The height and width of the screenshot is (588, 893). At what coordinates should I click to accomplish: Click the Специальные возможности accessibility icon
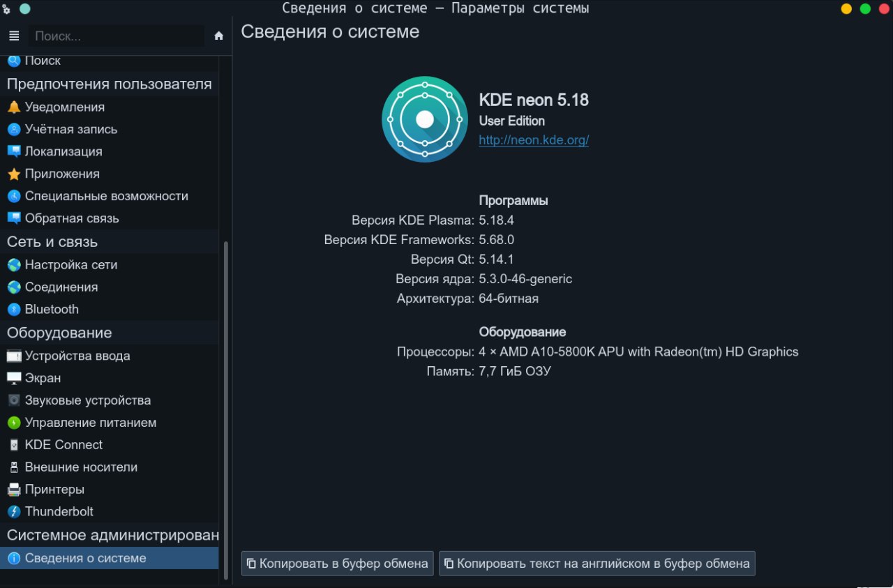point(14,196)
